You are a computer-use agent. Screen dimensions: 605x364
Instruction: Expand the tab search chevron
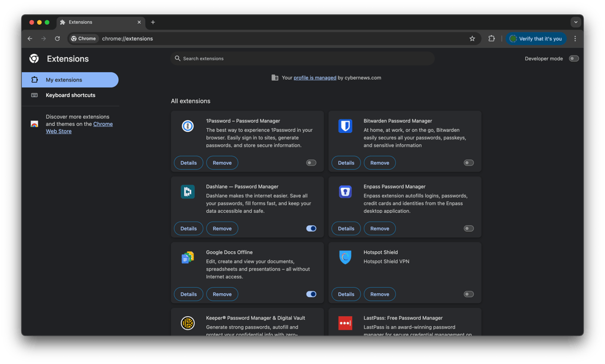pos(575,22)
